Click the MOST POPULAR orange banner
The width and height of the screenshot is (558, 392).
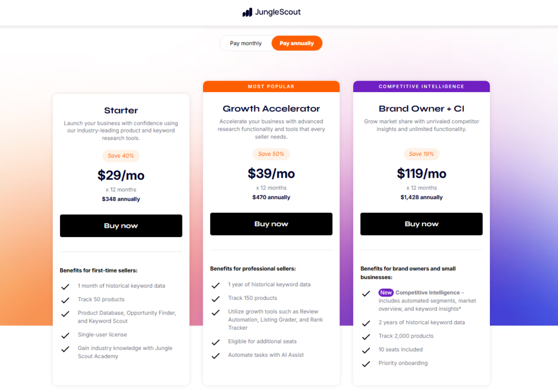[x=271, y=87]
